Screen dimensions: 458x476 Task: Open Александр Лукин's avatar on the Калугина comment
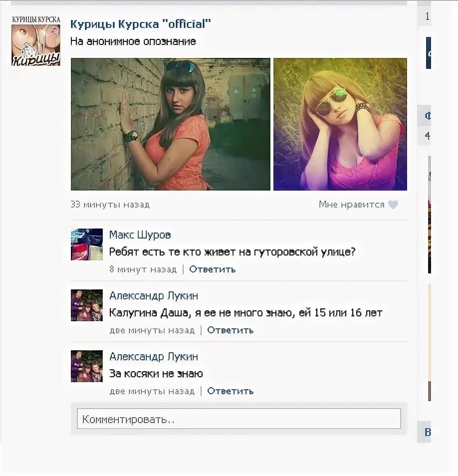click(x=87, y=305)
